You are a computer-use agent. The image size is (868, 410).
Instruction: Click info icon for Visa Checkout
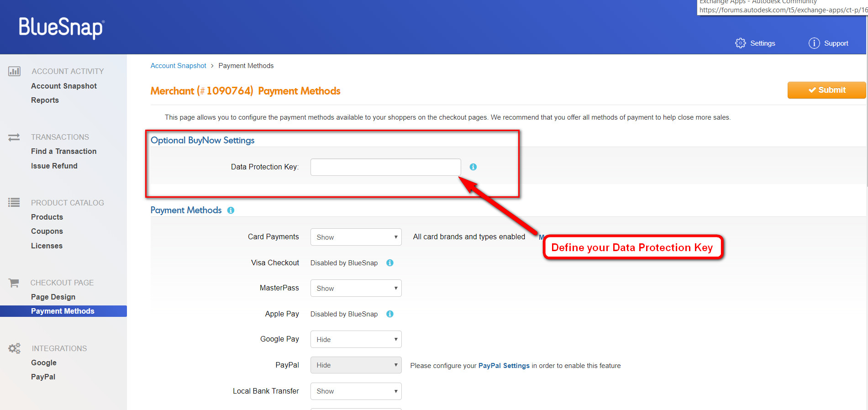[x=390, y=263]
